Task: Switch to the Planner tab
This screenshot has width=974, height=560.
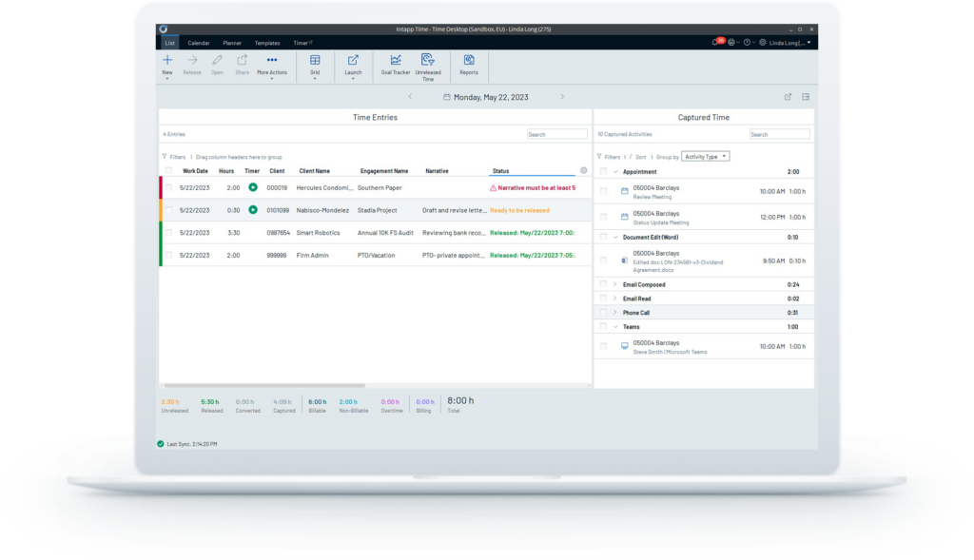Action: pyautogui.click(x=232, y=43)
